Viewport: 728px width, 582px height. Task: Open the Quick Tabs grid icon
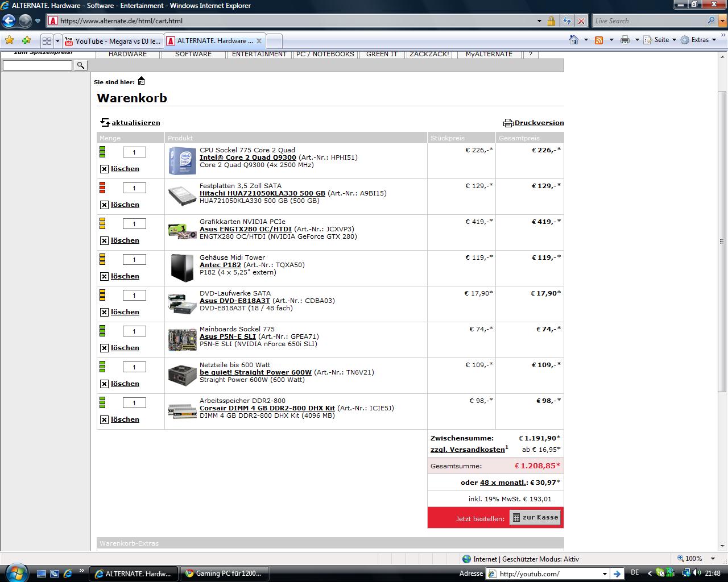47,41
